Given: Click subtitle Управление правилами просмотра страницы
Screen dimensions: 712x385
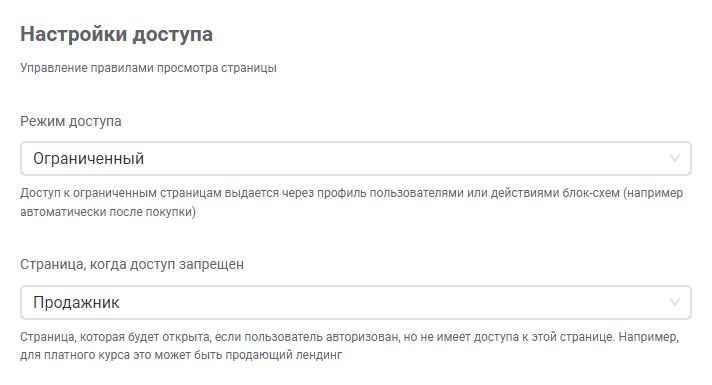Looking at the screenshot, I should click(148, 68).
